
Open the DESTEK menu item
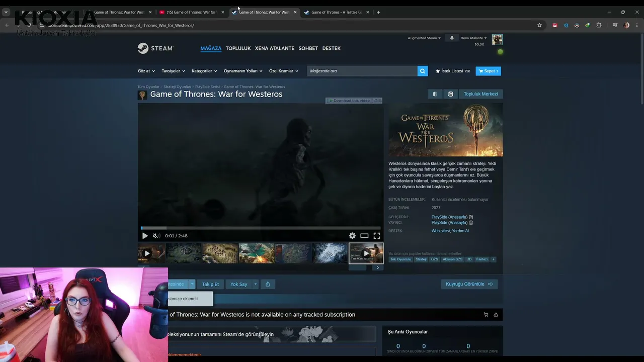(332, 48)
